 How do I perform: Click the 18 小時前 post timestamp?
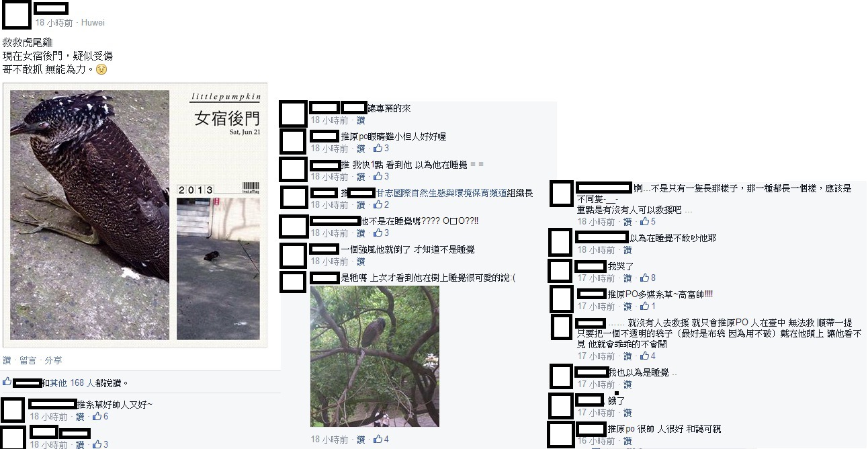point(54,22)
